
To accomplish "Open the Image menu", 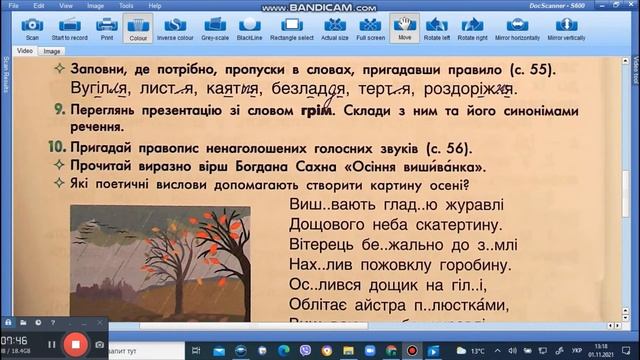I will (95, 6).
